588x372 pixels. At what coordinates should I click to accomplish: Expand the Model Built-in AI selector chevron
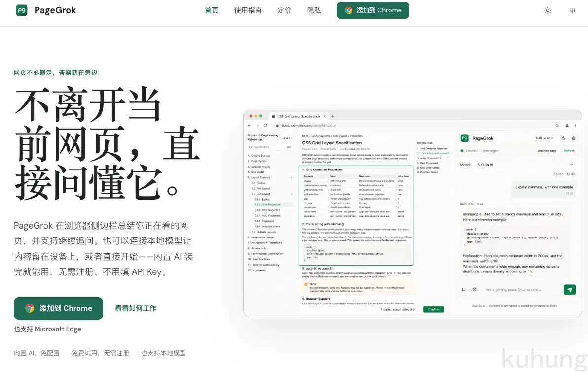(572, 165)
